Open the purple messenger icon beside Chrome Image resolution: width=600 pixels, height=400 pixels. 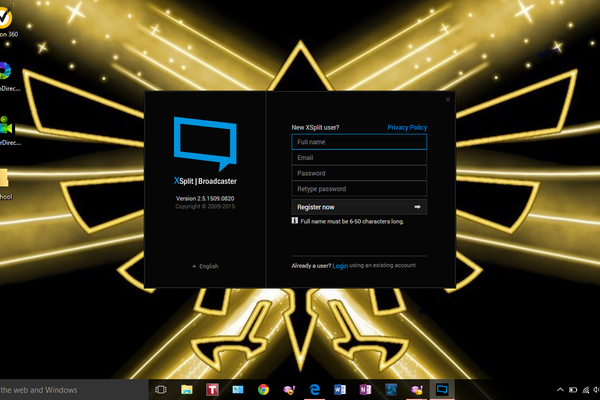(x=289, y=390)
